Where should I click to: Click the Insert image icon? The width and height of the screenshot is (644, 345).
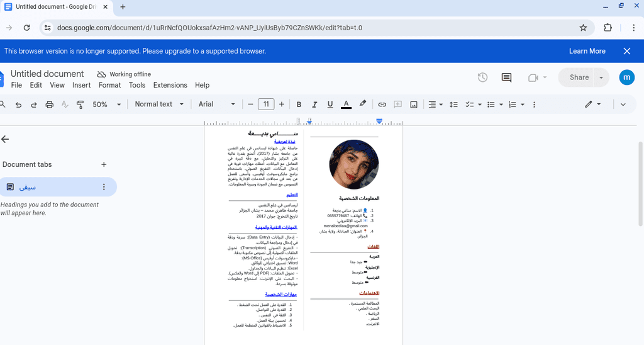click(414, 105)
